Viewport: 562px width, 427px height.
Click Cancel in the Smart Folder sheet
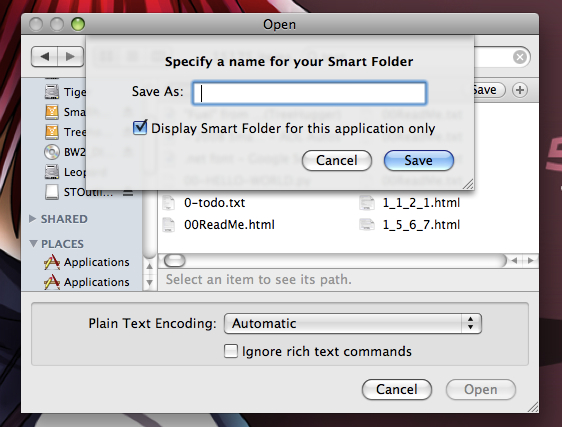(x=337, y=160)
